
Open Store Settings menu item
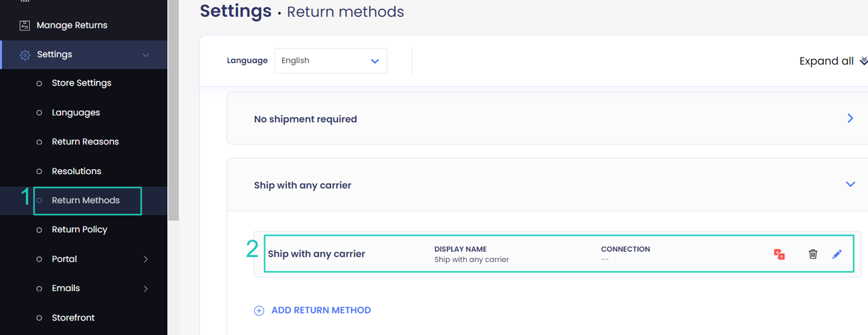pyautogui.click(x=81, y=83)
